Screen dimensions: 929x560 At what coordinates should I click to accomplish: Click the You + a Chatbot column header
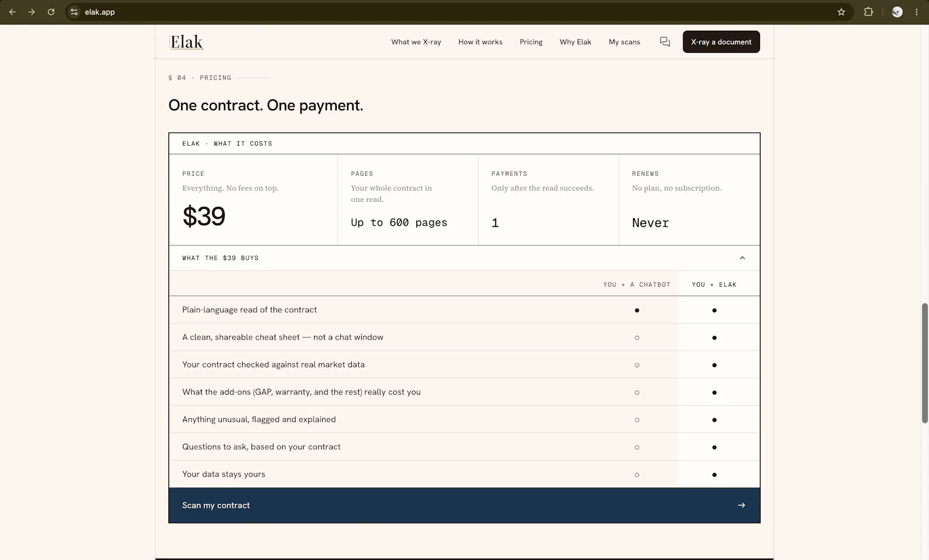(x=637, y=284)
